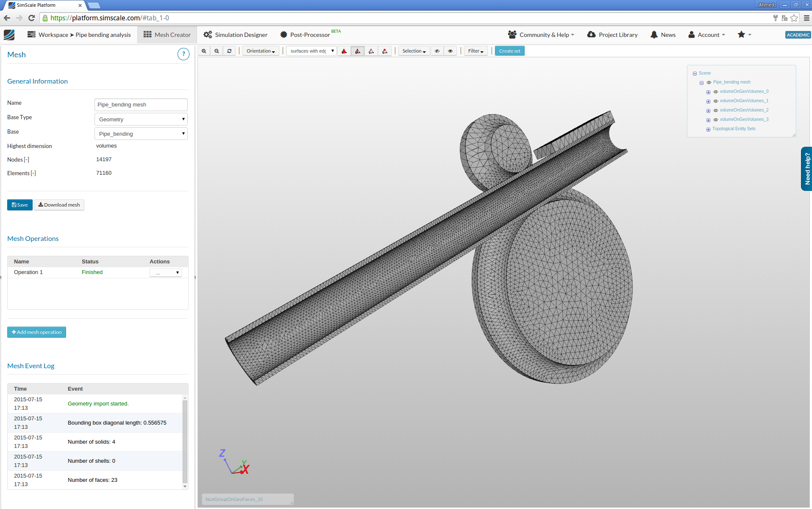This screenshot has height=509, width=812.
Task: Collapse the Scene tree node
Action: [x=695, y=73]
